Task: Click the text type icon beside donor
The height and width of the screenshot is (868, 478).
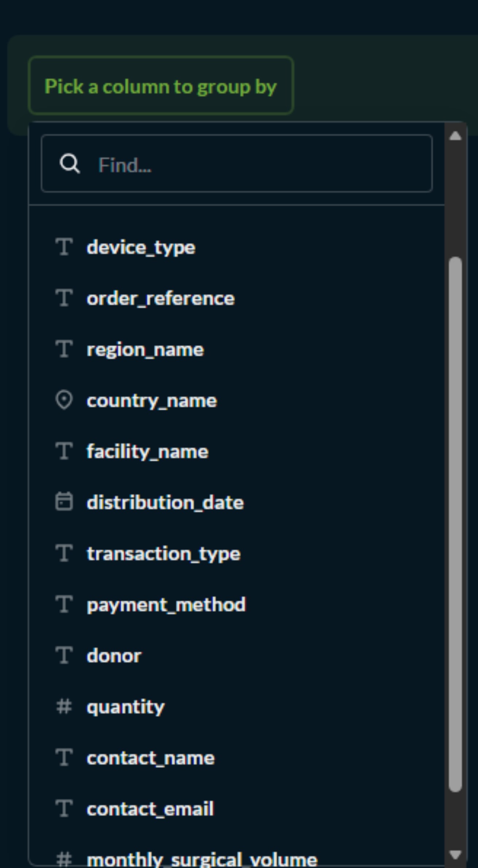Action: 64,655
